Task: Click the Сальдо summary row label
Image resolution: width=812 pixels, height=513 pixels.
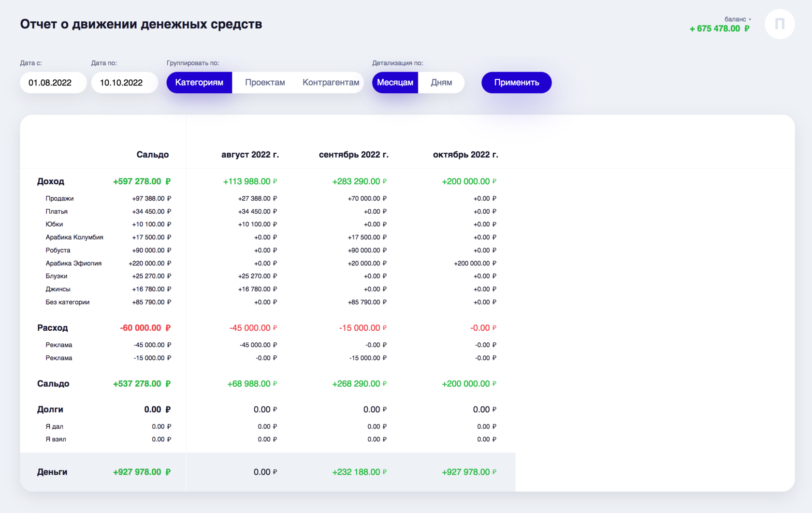Action: click(53, 384)
